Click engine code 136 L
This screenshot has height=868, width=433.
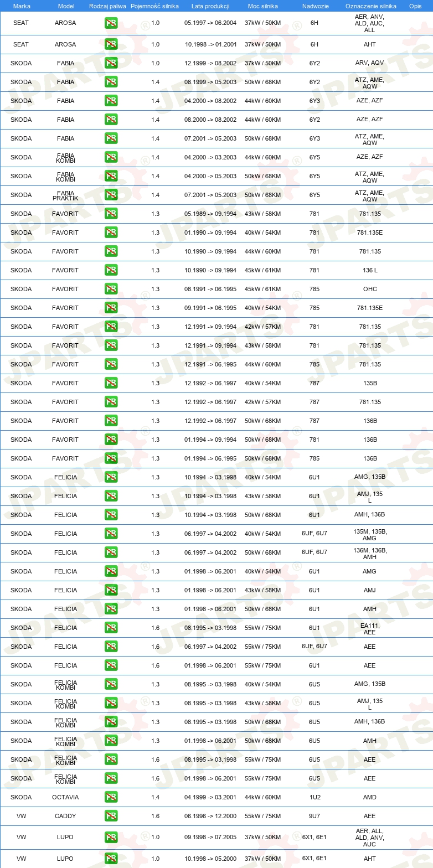(370, 270)
